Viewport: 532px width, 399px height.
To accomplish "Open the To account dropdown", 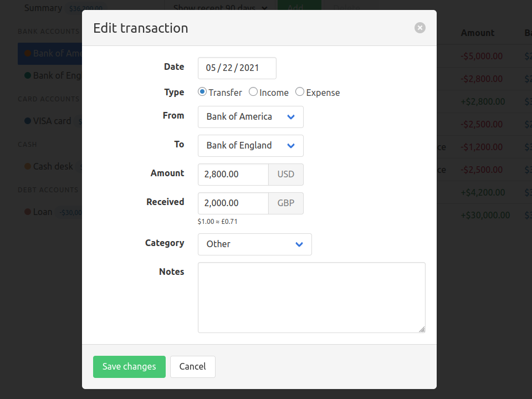I will tap(250, 146).
